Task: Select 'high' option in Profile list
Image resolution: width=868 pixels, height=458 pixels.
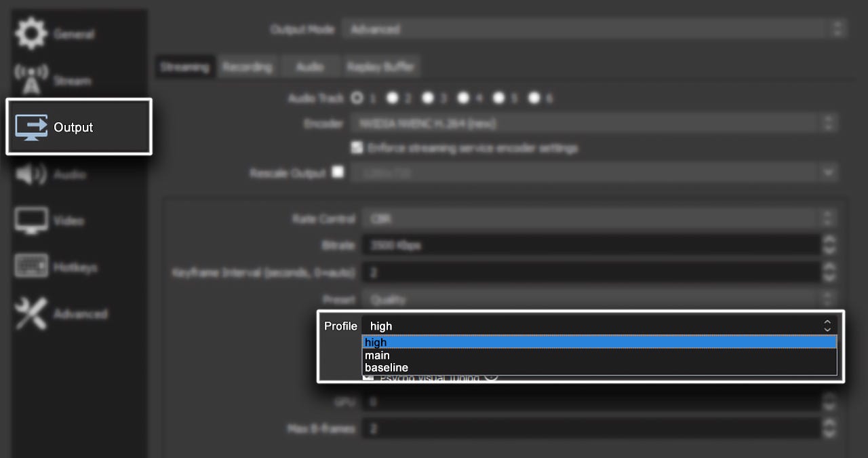Action: click(x=376, y=343)
